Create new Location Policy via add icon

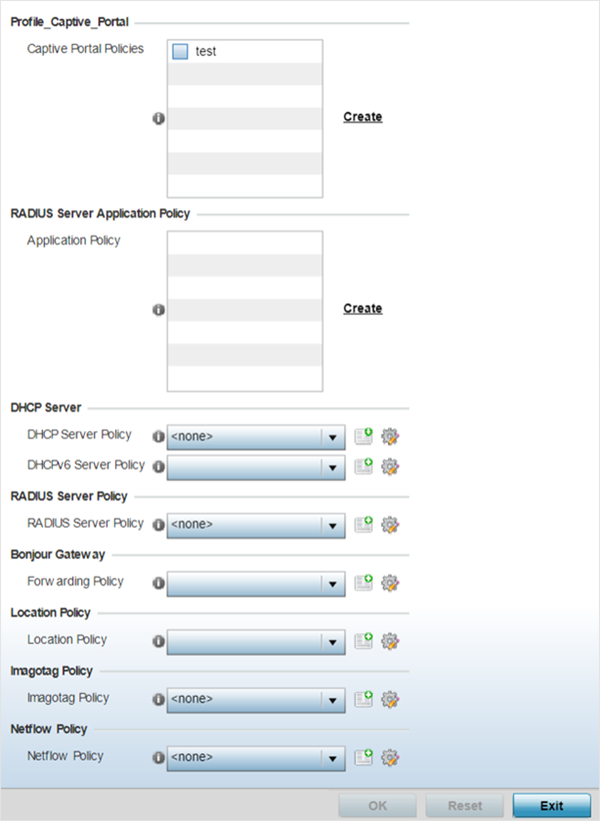point(363,641)
